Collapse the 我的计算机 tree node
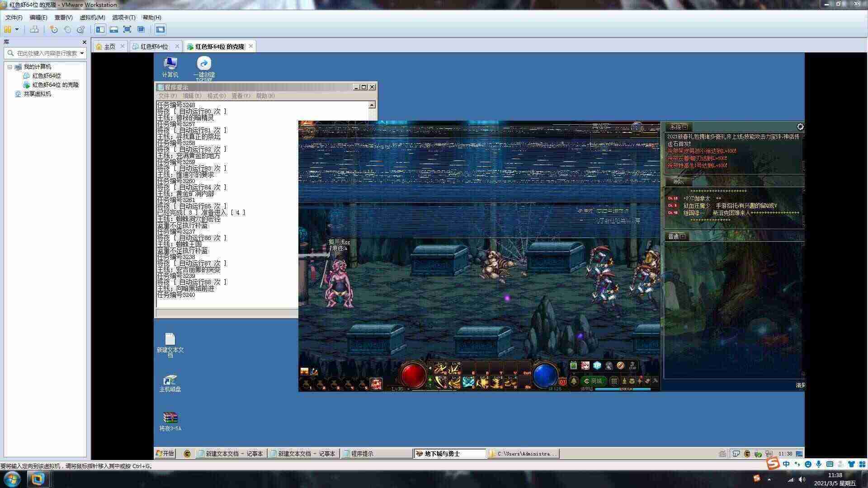 9,67
